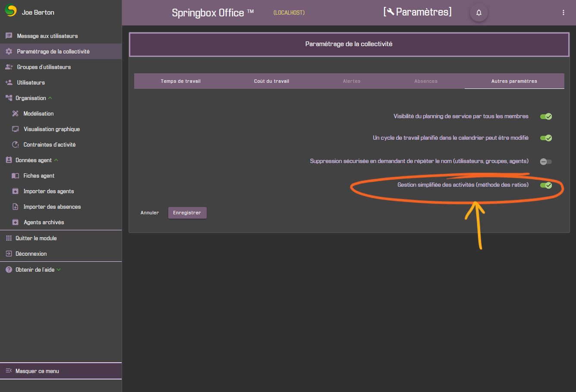576x392 pixels.
Task: Select the Autres paramètres tab
Action: [x=514, y=81]
